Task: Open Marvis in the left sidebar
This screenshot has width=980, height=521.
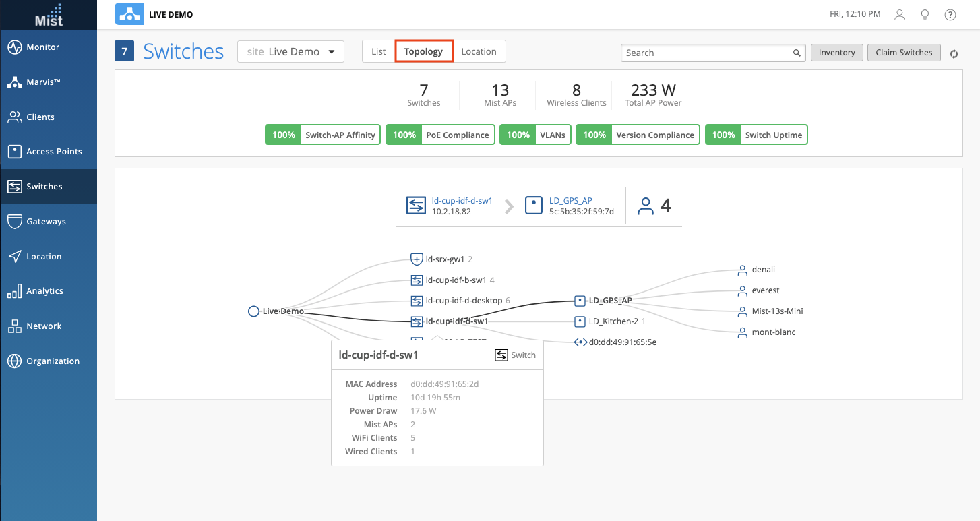Action: [43, 82]
